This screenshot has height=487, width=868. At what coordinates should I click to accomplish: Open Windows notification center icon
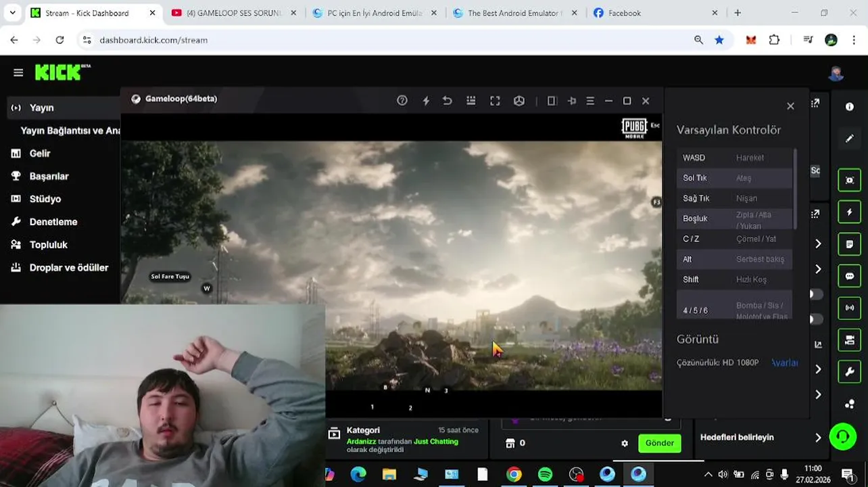(848, 474)
